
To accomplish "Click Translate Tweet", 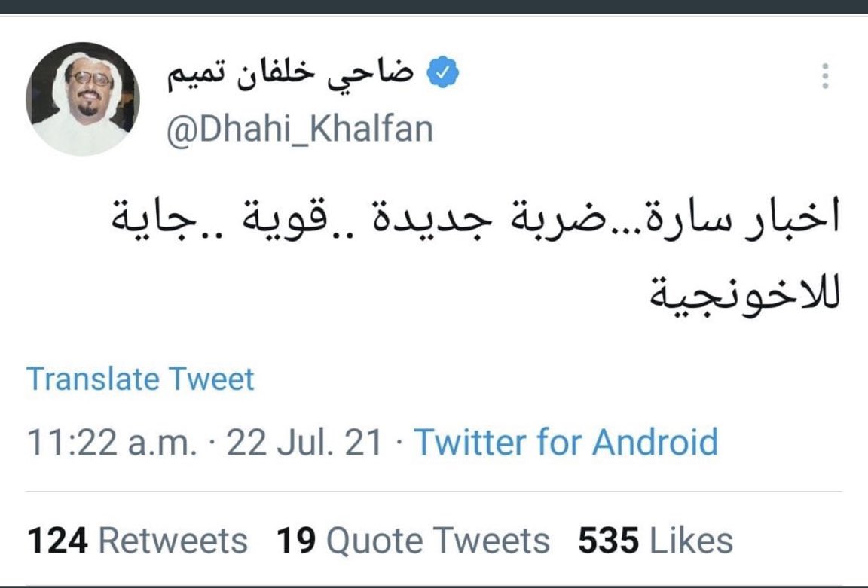I will pyautogui.click(x=140, y=379).
